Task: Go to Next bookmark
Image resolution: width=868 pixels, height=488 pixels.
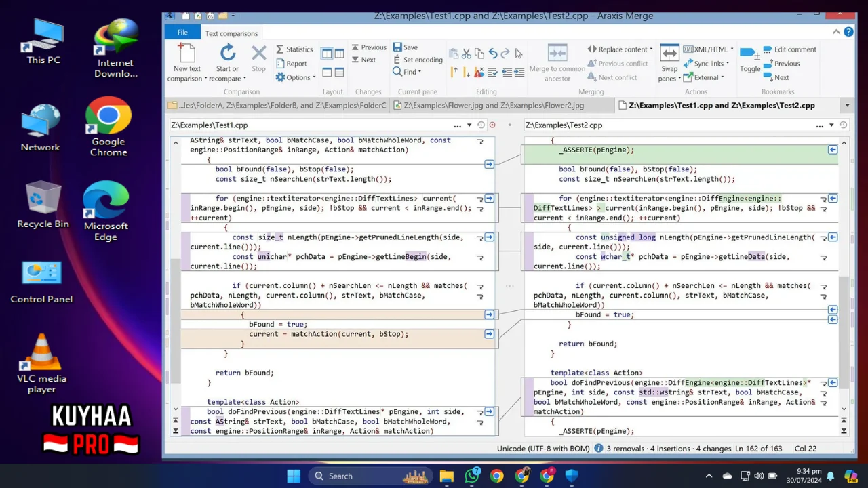Action: (776, 77)
